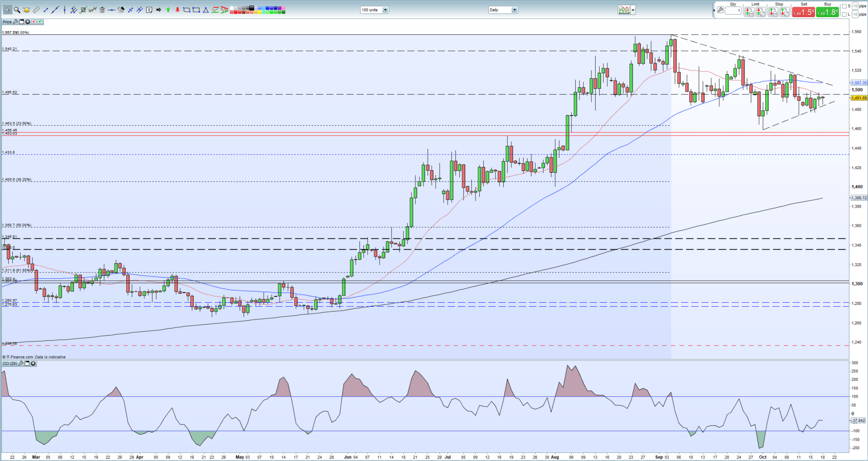
Task: Click the red Sell price button
Action: (803, 12)
